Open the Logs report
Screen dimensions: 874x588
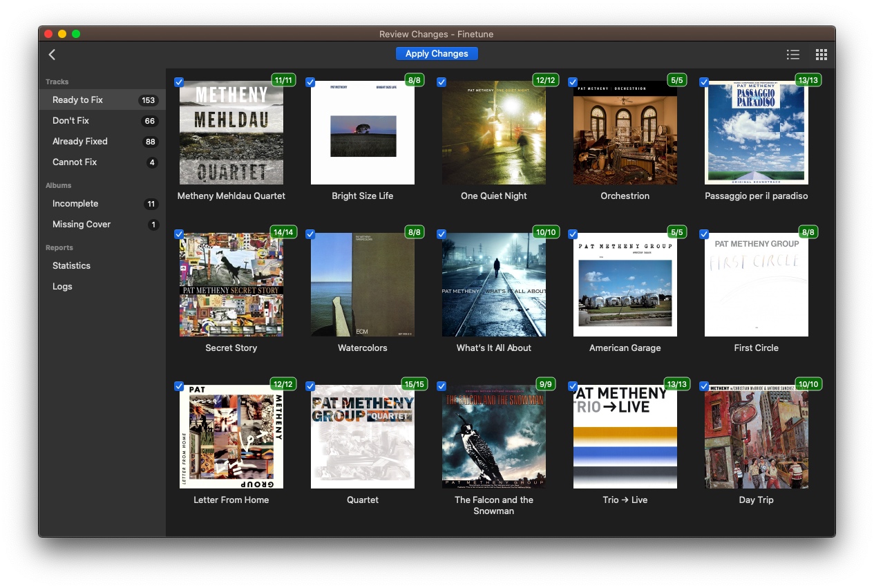pyautogui.click(x=102, y=286)
